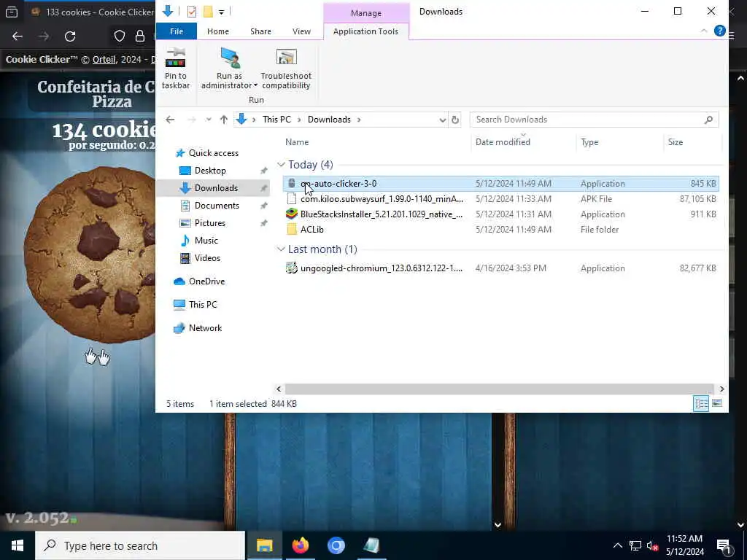Viewport: 747px width, 560px height.
Task: Select the ungoogled-chromium installer file
Action: pyautogui.click(x=500, y=268)
